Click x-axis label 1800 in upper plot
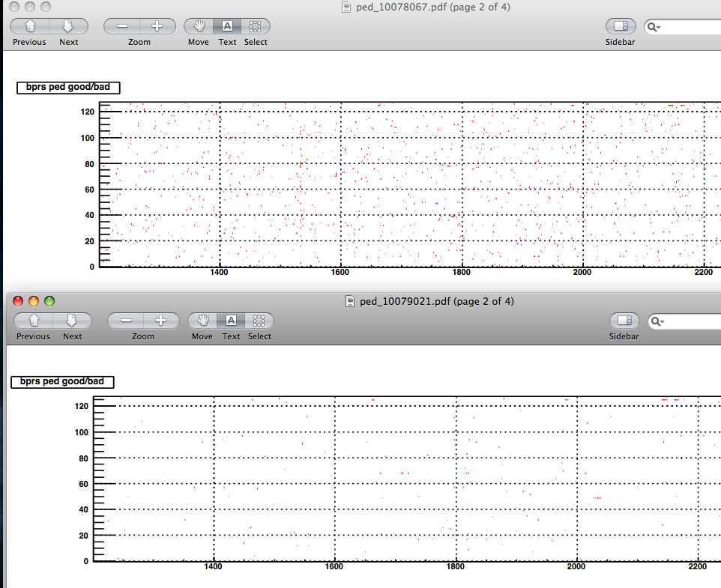 [461, 272]
